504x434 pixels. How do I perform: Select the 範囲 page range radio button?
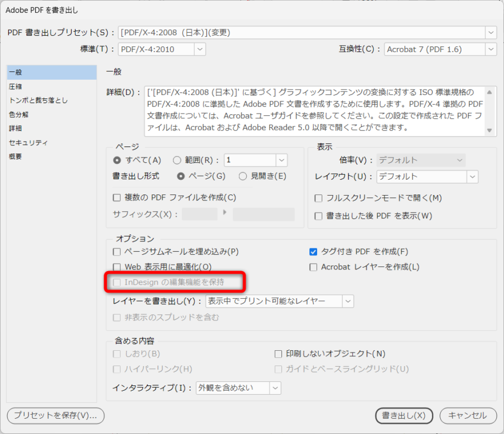(178, 160)
